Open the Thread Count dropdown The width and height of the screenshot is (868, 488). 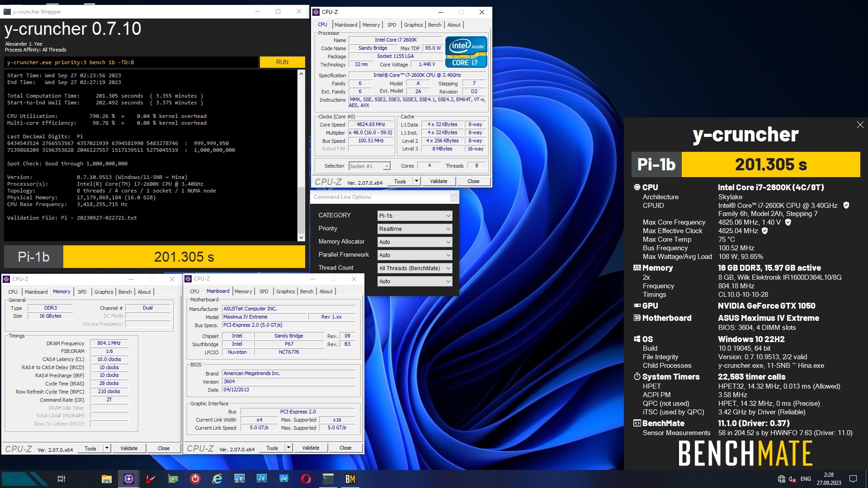(415, 268)
